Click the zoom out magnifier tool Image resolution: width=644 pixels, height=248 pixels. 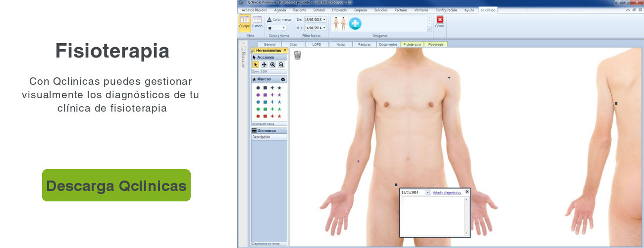tap(281, 64)
